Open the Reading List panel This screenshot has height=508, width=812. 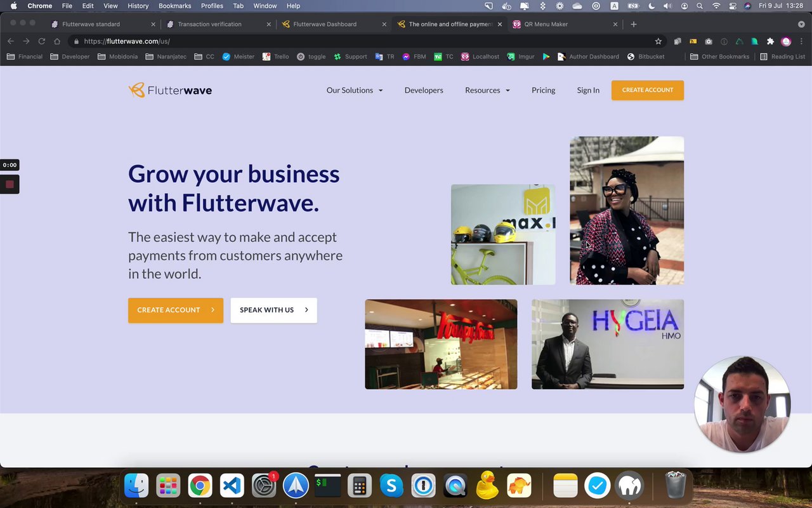pos(782,57)
